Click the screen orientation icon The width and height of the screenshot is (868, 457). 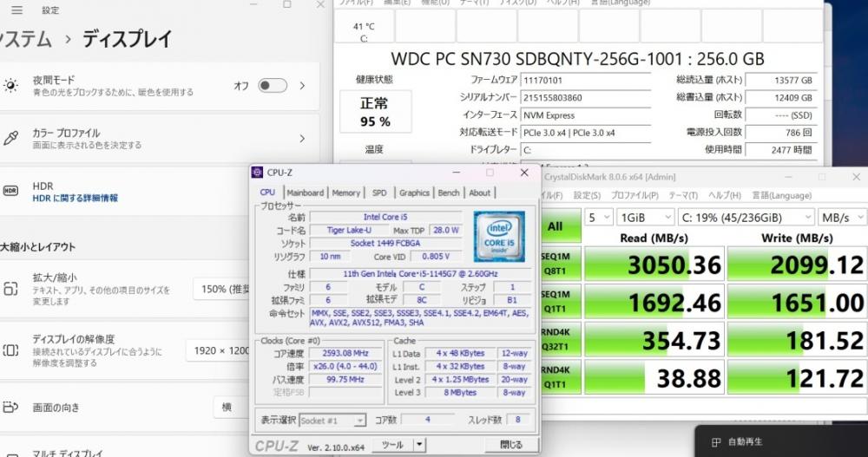coord(10,408)
